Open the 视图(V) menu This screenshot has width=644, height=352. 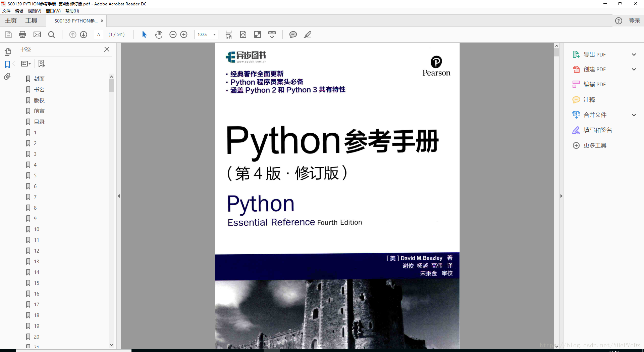(34, 11)
